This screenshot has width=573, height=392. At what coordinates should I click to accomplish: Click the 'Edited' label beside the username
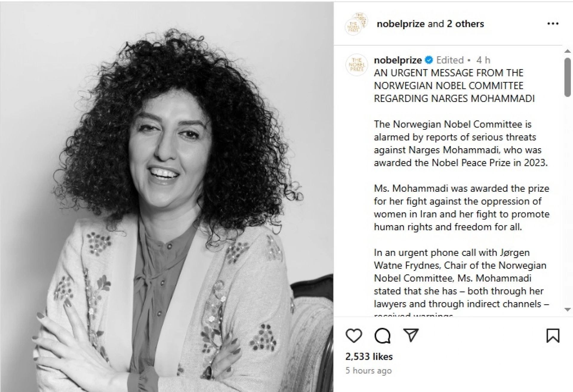pos(450,60)
